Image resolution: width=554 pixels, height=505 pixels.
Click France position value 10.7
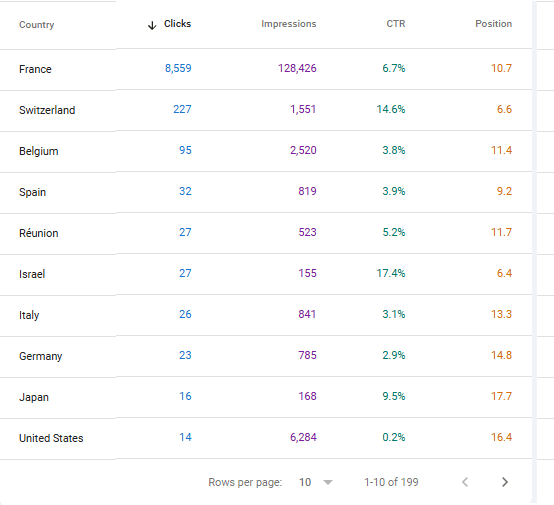[x=501, y=68]
